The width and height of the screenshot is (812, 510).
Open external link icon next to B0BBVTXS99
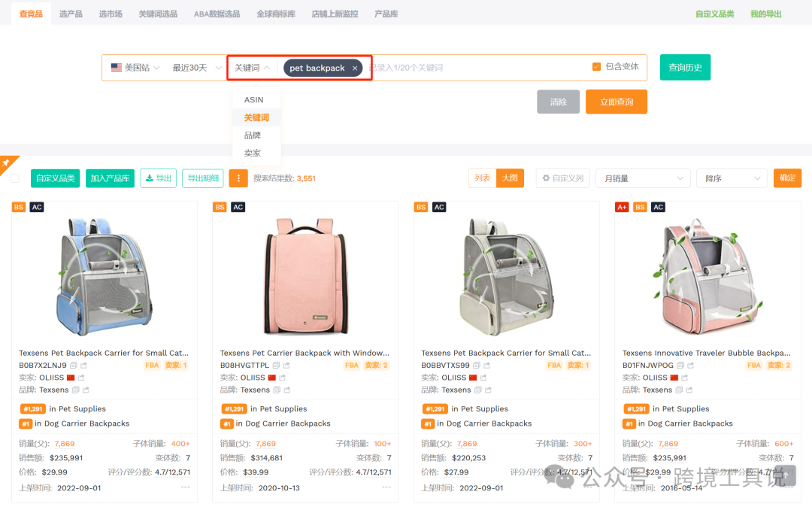point(486,366)
